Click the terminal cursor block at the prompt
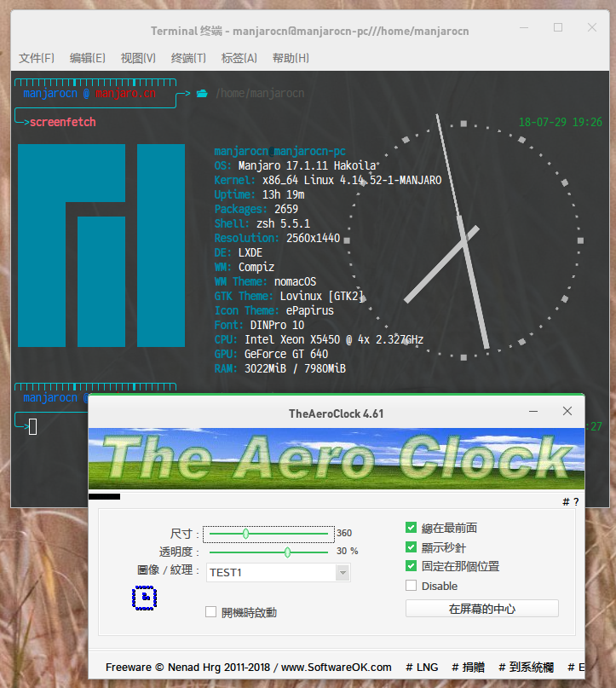This screenshot has height=688, width=616. point(33,426)
